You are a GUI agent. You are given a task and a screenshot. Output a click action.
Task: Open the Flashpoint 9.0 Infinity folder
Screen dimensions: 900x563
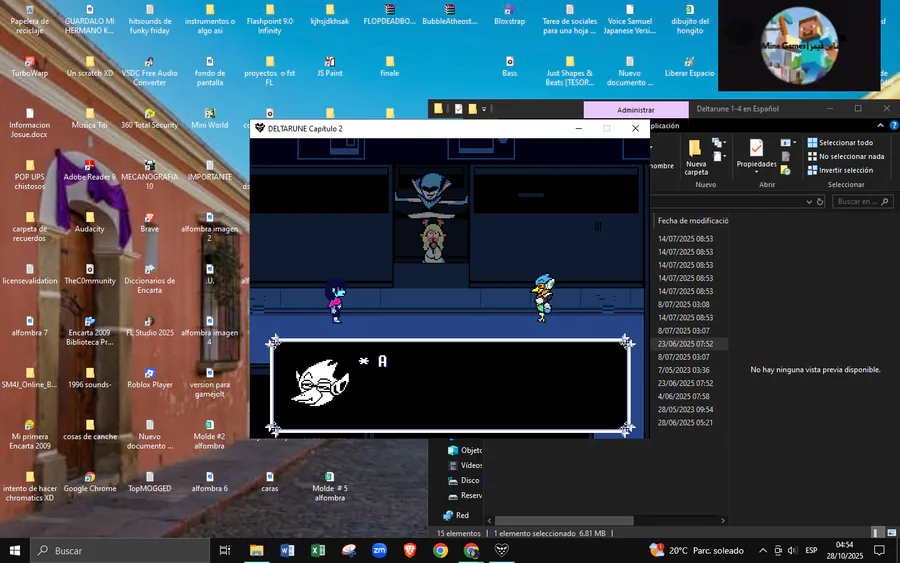tap(269, 20)
